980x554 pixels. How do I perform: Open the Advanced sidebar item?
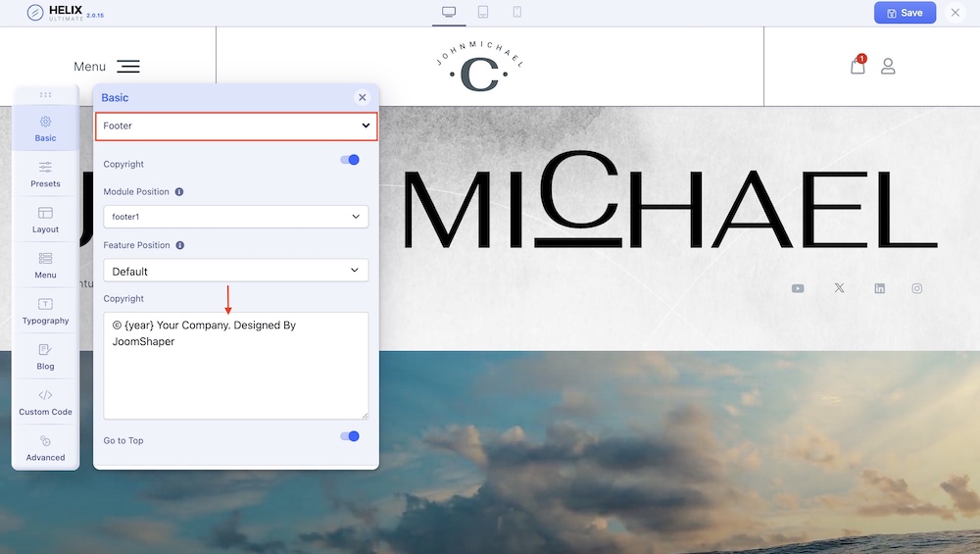click(x=45, y=448)
